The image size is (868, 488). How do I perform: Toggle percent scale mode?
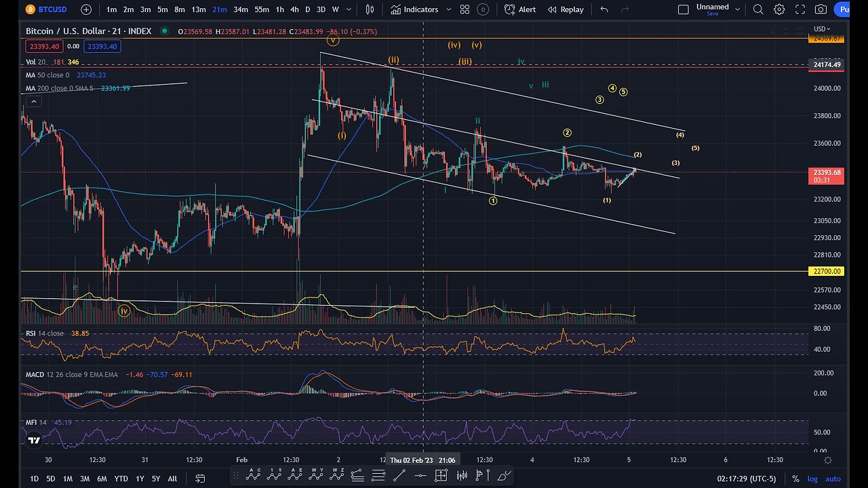tap(795, 479)
